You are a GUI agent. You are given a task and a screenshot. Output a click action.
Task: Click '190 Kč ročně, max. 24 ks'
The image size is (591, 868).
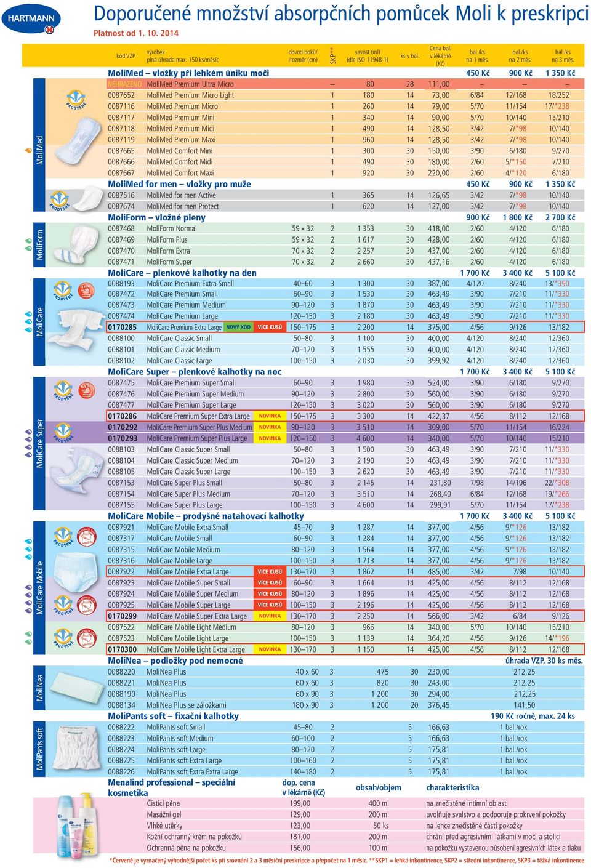(x=533, y=716)
